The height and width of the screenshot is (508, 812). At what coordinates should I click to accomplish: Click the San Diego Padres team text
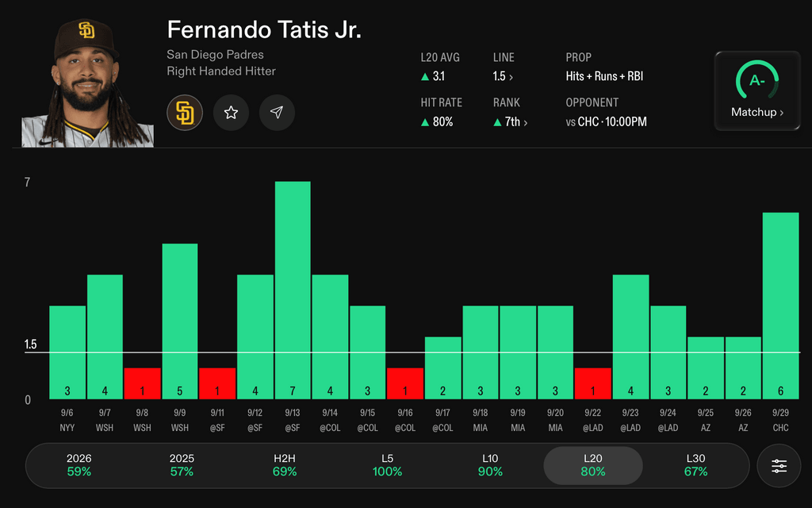tap(216, 55)
